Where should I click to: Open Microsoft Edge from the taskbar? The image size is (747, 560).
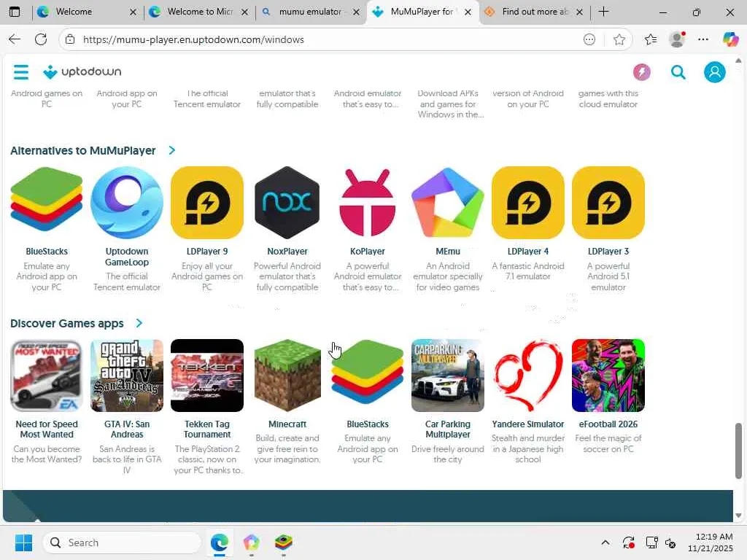[219, 542]
